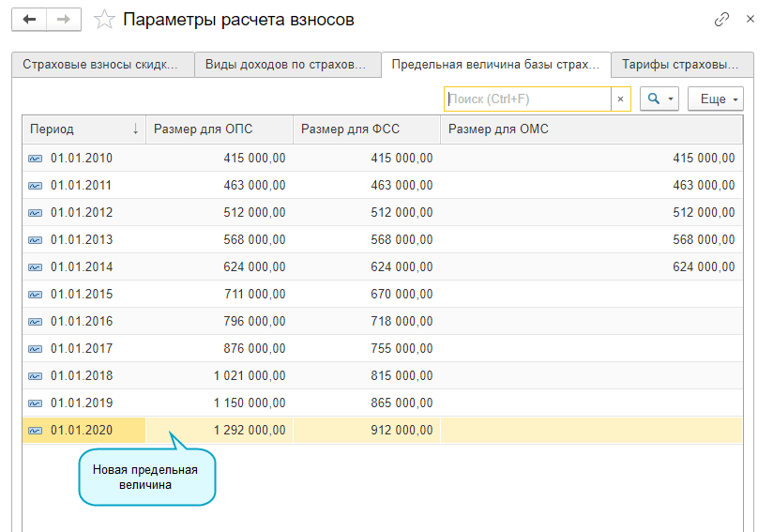773x532 pixels.
Task: Click the ОМС value in row 01.01.2013
Action: [704, 239]
